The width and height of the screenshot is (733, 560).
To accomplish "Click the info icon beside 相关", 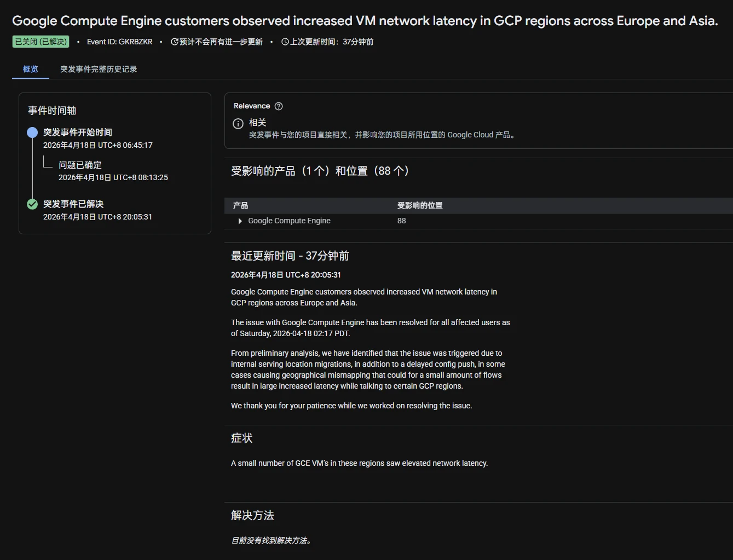I will [x=238, y=124].
